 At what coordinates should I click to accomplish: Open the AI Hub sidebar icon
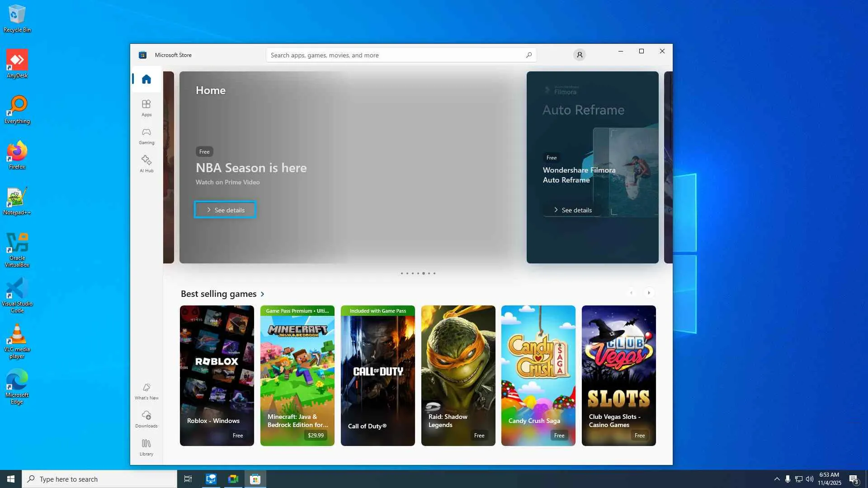pos(146,164)
